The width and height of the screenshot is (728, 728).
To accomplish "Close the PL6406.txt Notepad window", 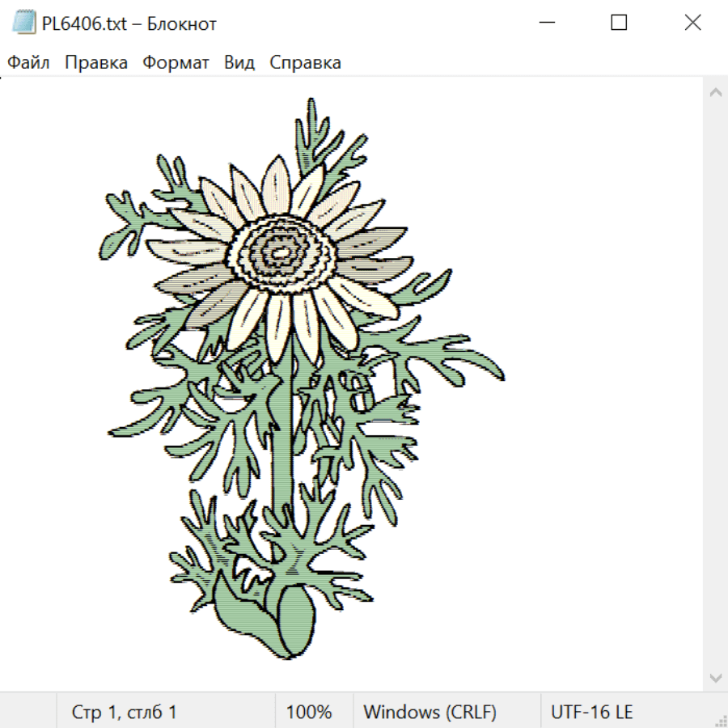I will (692, 23).
